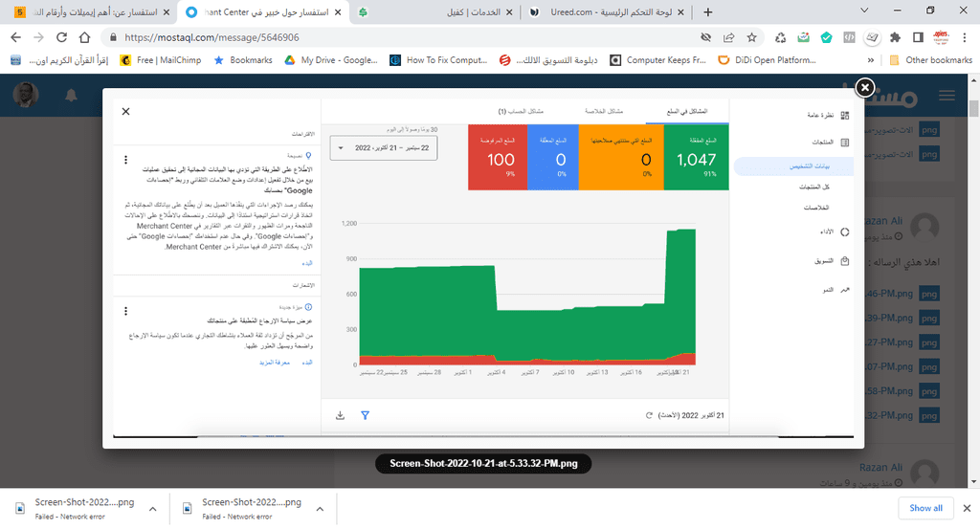Click the date range dropdown in screenshot
Screen dimensions: 980x529
point(384,148)
